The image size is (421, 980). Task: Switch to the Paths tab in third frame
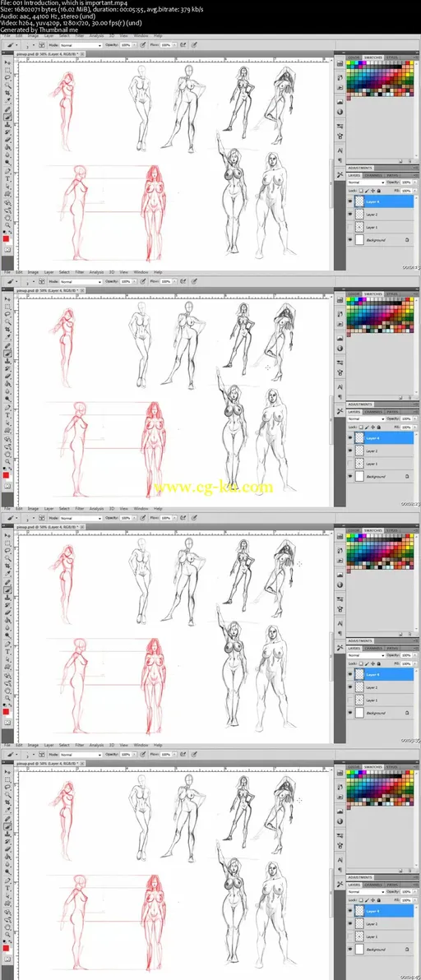[393, 648]
